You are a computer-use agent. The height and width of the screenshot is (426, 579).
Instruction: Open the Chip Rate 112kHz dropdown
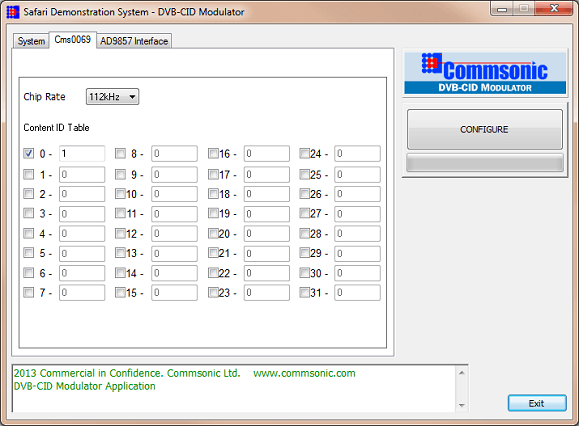(112, 97)
